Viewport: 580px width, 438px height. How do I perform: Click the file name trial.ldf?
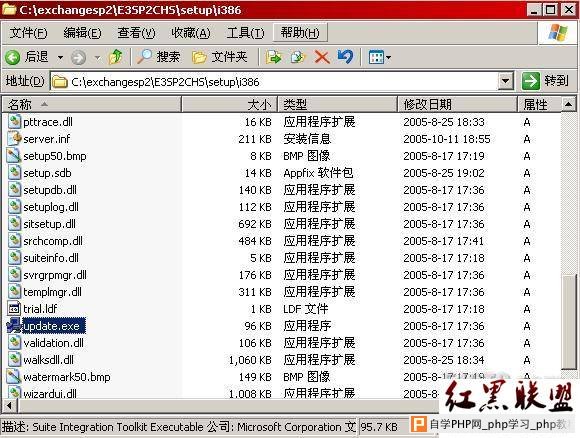(40, 309)
